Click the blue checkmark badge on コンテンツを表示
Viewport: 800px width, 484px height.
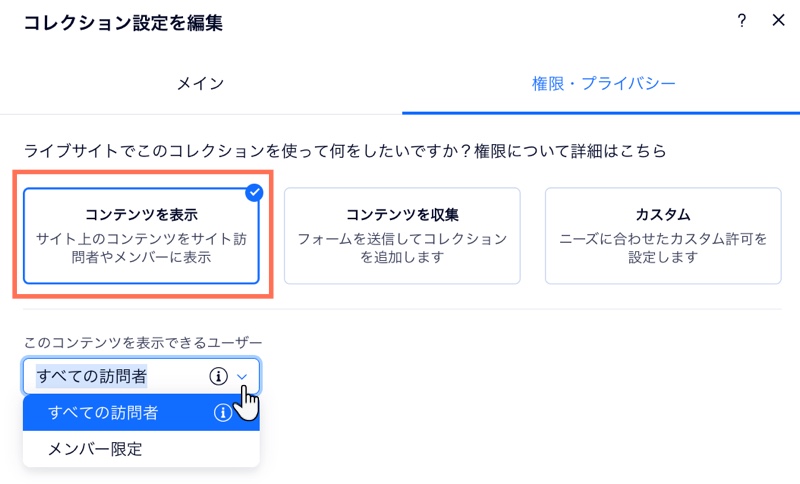tap(254, 193)
